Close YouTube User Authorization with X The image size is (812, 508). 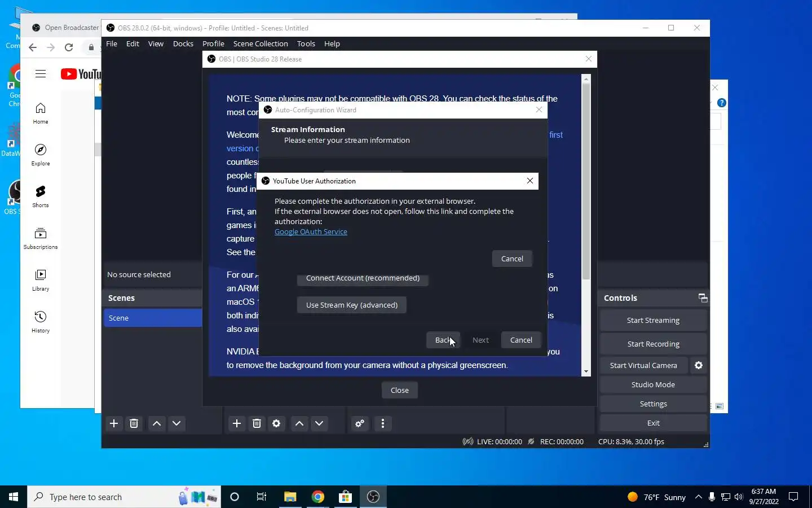click(530, 181)
